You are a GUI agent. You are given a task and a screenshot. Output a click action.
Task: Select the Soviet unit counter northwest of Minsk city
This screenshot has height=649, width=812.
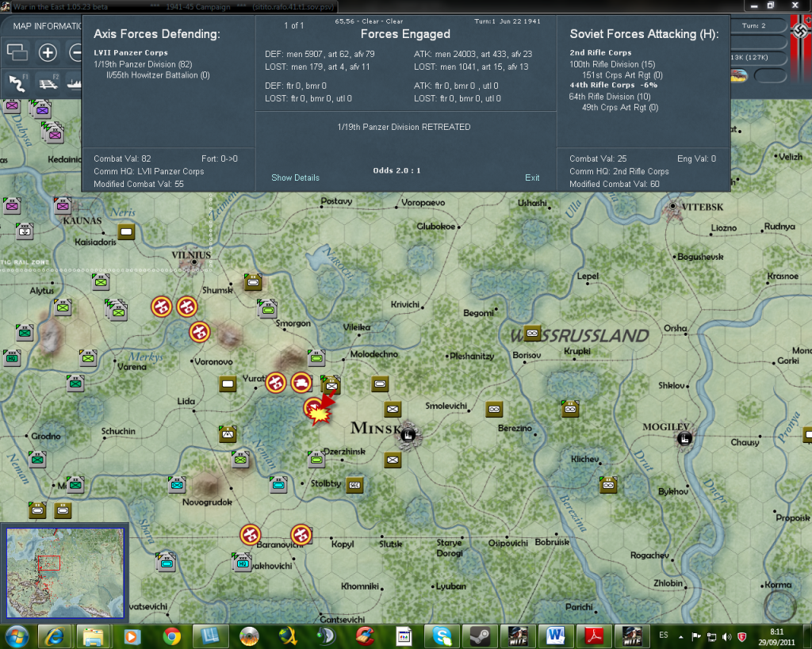[x=393, y=410]
